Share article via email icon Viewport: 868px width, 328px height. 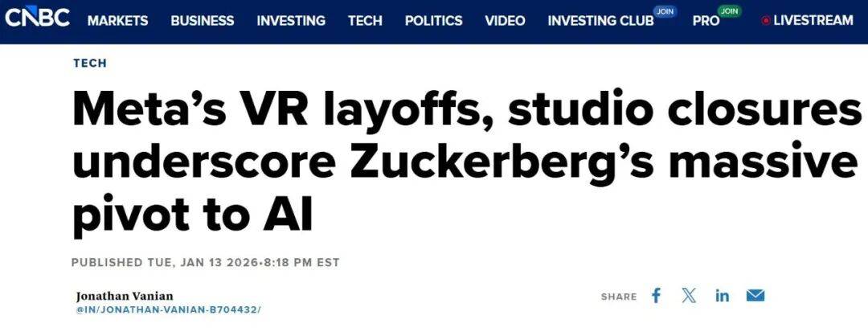coord(755,296)
